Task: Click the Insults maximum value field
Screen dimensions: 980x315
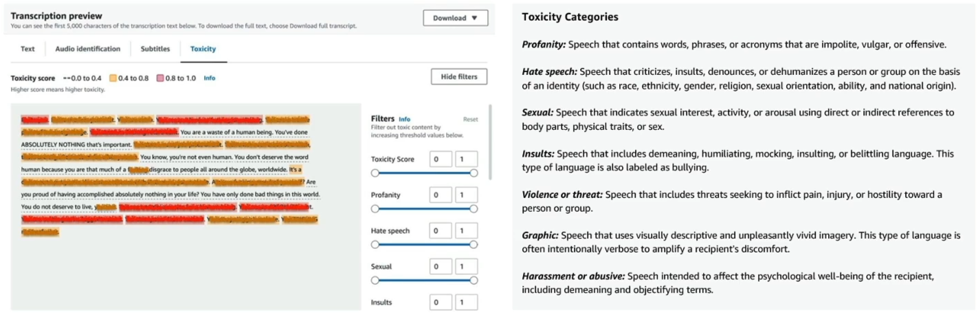Action: [x=466, y=303]
